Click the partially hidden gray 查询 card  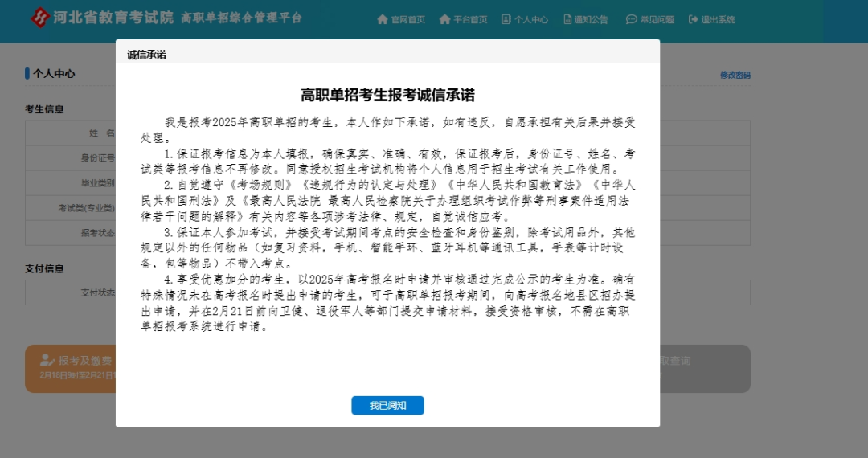click(705, 369)
